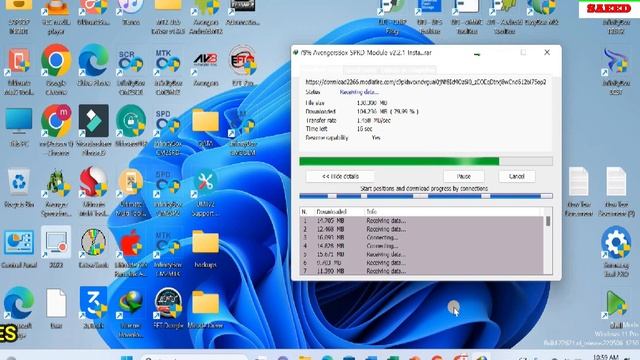Click the Info column header in connections list

(371, 212)
